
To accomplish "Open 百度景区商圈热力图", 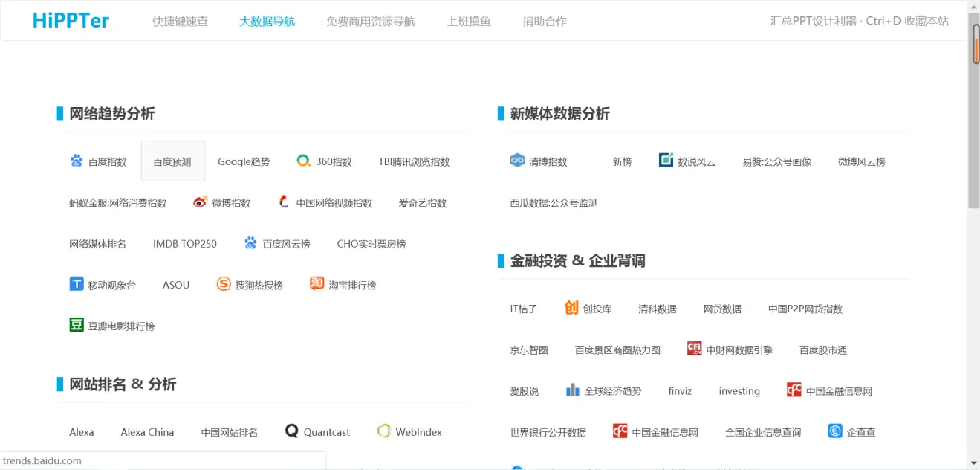I will [x=618, y=350].
